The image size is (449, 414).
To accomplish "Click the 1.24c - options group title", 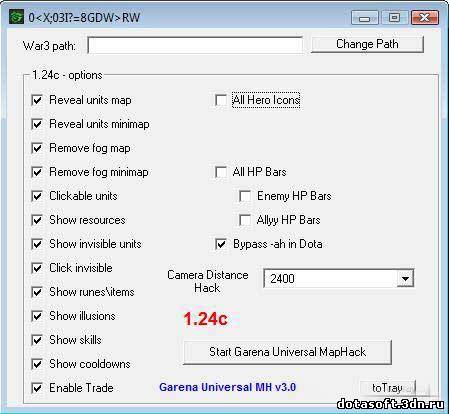I will [67, 75].
